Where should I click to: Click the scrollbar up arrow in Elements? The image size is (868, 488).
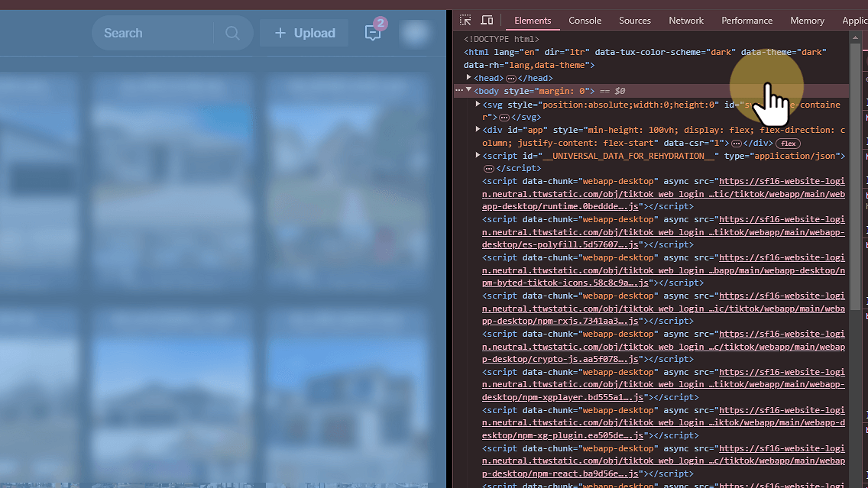pos(855,37)
